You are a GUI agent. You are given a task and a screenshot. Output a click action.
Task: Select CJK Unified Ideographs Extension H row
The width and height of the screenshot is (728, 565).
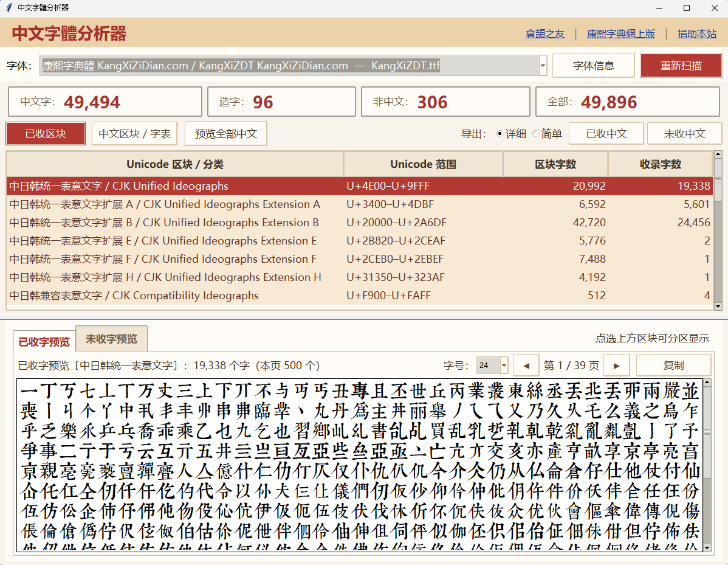tap(360, 277)
